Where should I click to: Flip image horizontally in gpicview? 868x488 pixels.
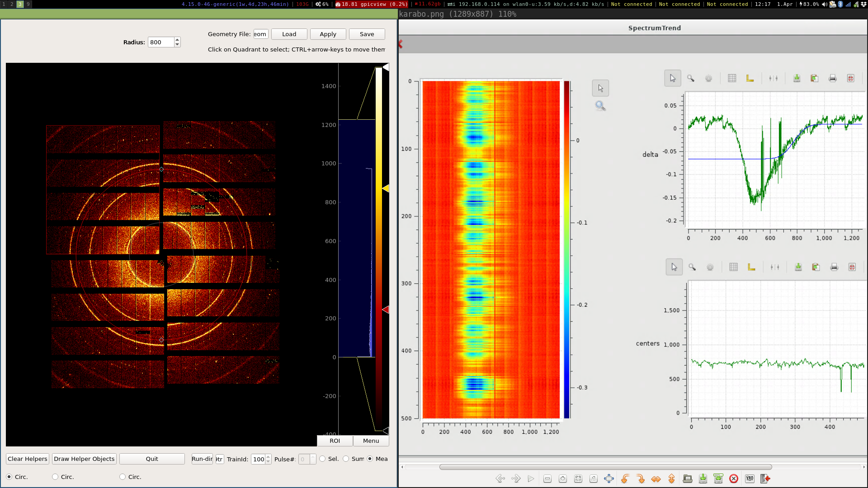(656, 479)
